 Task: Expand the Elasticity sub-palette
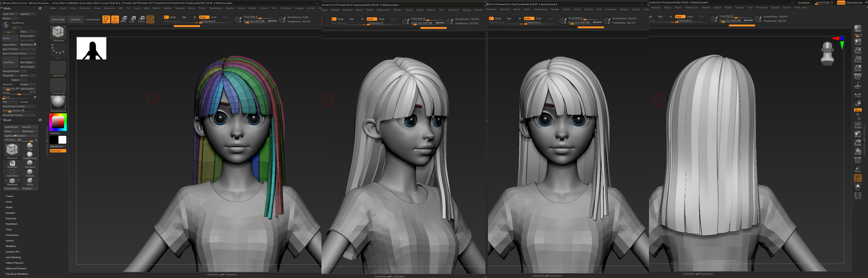coord(11,218)
